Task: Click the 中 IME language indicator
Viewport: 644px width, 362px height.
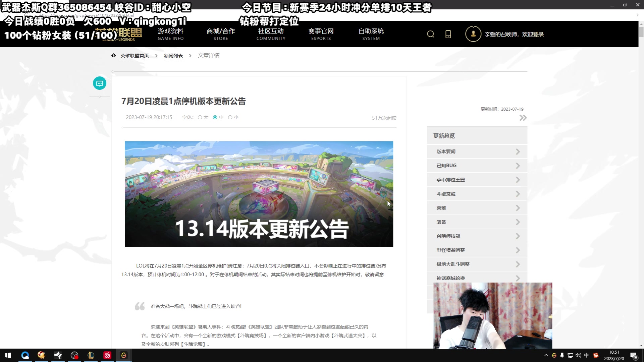Action: (586, 355)
